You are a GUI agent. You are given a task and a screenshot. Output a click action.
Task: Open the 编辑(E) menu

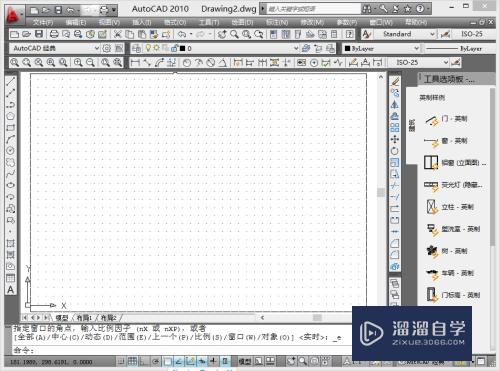click(76, 22)
